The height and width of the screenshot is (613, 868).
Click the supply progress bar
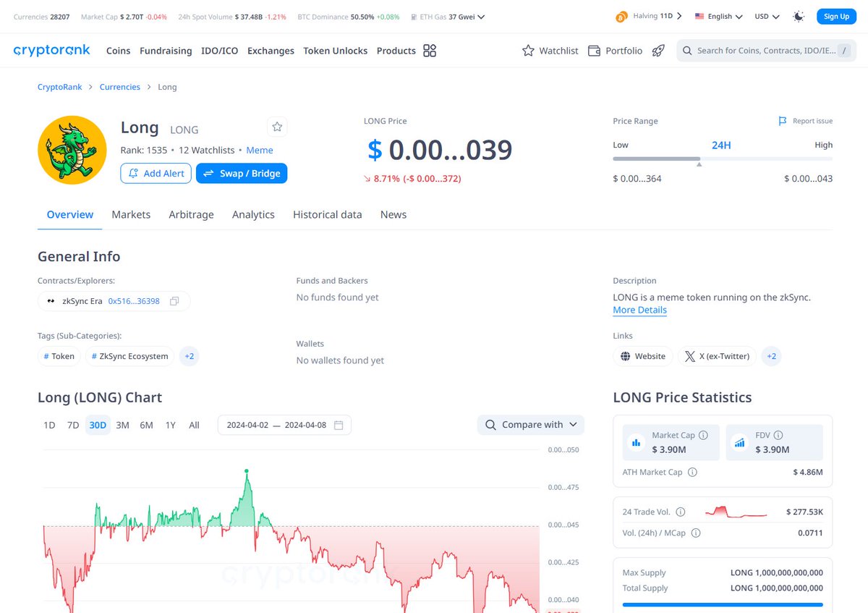(723, 604)
